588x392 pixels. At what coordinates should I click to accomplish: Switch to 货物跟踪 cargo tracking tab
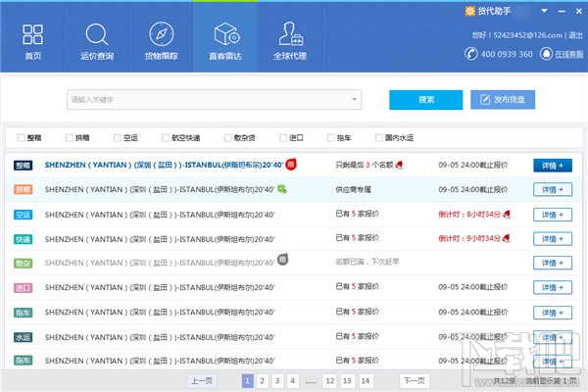162,41
